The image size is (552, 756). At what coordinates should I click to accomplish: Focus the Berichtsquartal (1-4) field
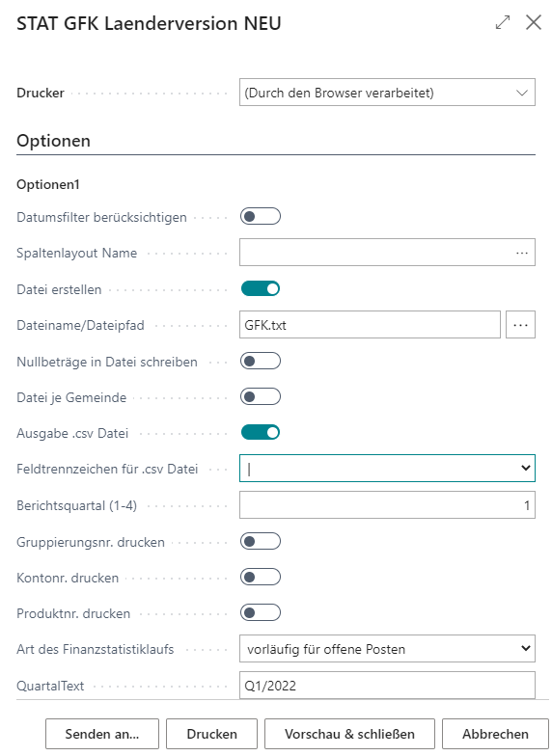tap(388, 505)
